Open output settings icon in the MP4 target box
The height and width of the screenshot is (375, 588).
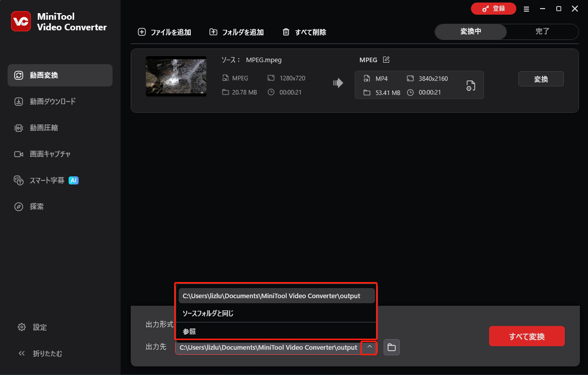point(470,85)
